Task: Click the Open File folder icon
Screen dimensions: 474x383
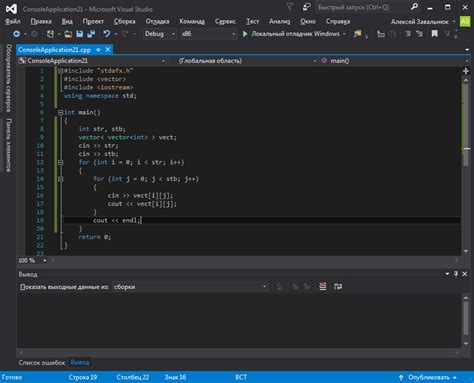Action: click(68, 34)
